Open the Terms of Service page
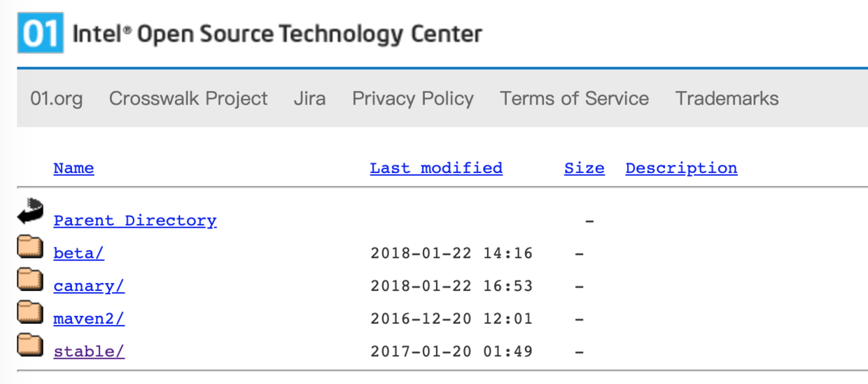The width and height of the screenshot is (868, 384). 575,99
